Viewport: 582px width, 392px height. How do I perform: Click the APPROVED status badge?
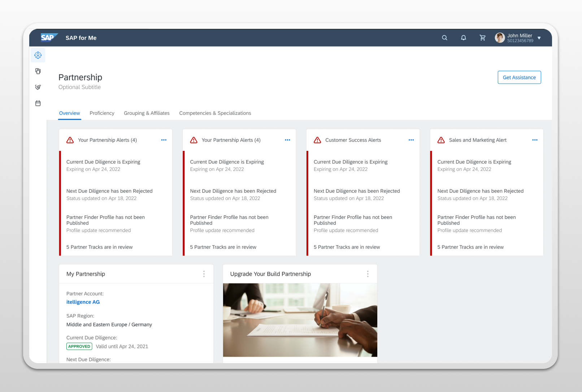(79, 347)
